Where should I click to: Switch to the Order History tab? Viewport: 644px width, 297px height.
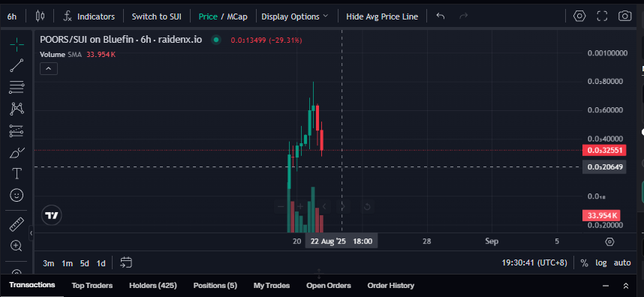click(390, 286)
